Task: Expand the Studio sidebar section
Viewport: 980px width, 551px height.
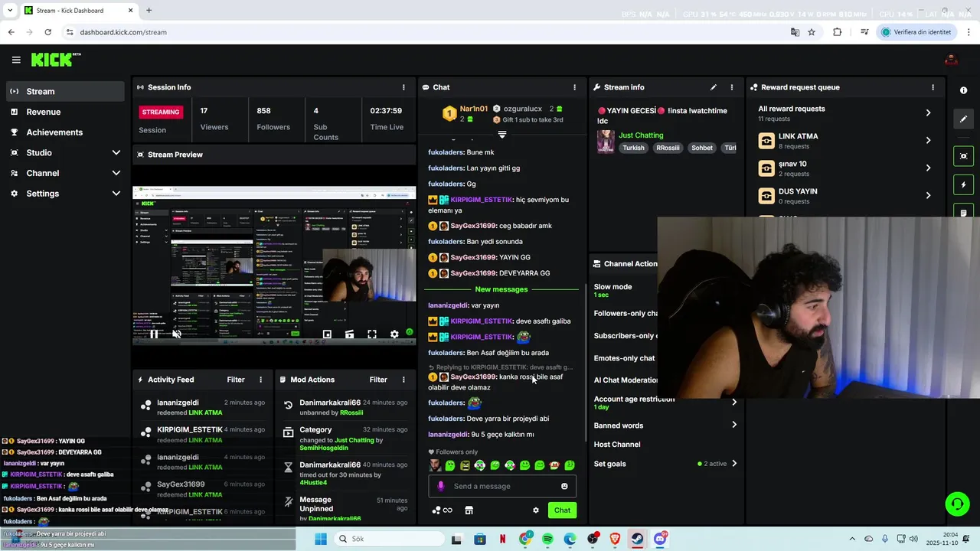Action: pos(65,152)
